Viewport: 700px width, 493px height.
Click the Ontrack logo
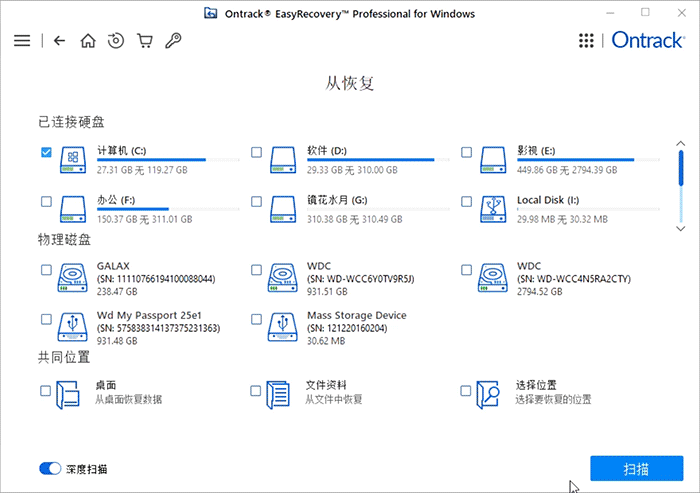click(x=648, y=40)
